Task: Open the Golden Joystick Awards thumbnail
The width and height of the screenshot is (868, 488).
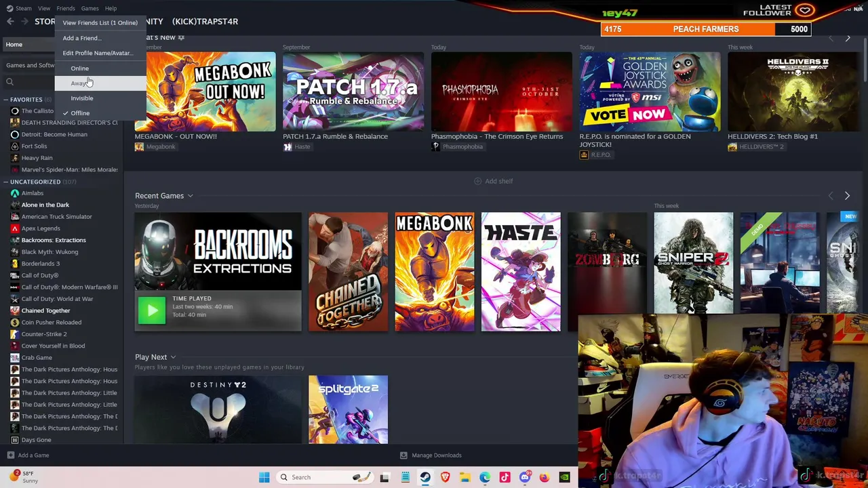Action: pos(650,91)
